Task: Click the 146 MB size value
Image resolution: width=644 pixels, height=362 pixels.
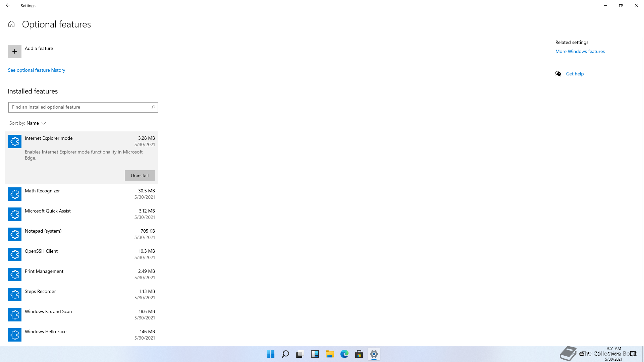Action: (x=147, y=331)
